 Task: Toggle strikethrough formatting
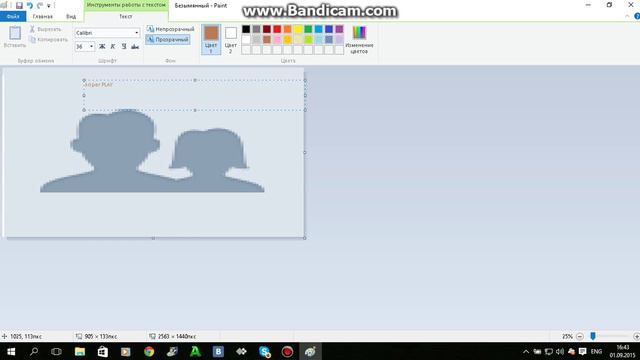[135, 47]
